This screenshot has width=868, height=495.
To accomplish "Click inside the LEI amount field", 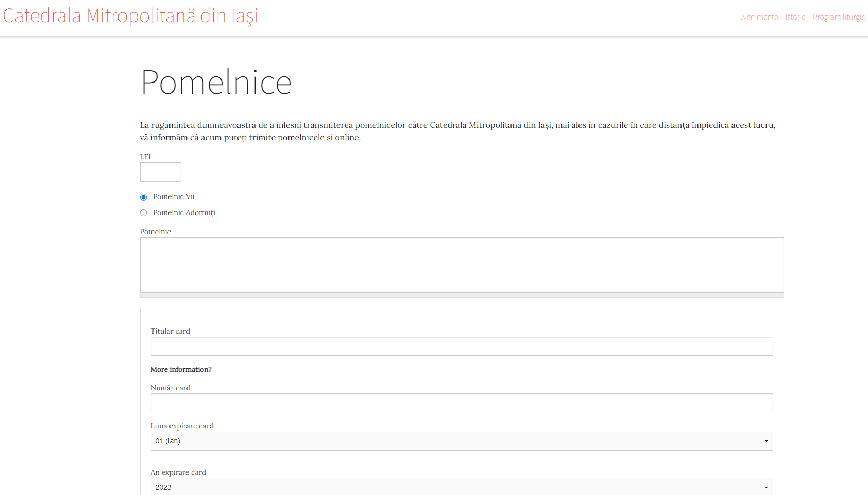I will coord(160,172).
